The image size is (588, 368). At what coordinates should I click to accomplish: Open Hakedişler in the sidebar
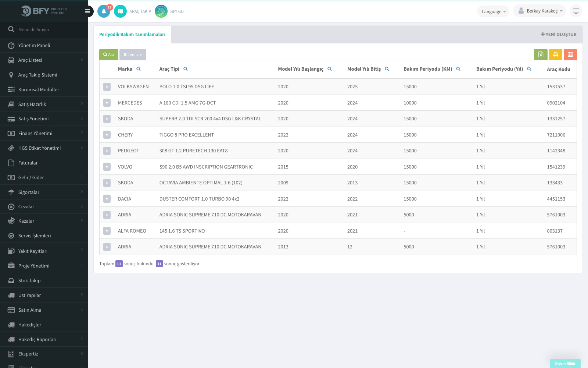pos(44,325)
